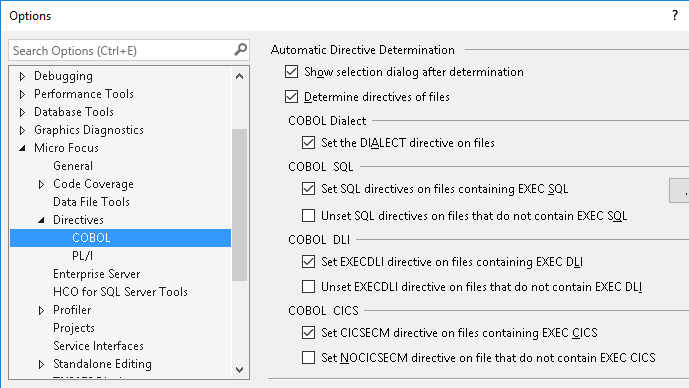Image resolution: width=689 pixels, height=388 pixels.
Task: Select Data File Tools in tree
Action: click(x=91, y=202)
